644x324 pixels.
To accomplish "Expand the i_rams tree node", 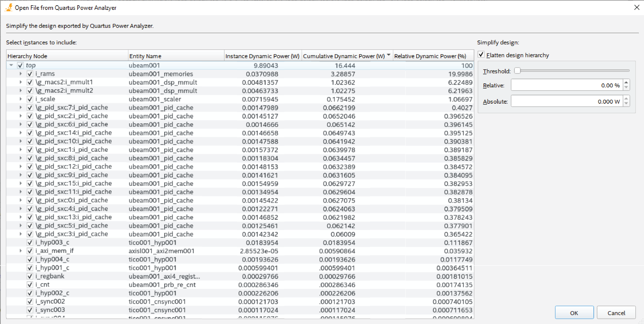I will (x=21, y=74).
